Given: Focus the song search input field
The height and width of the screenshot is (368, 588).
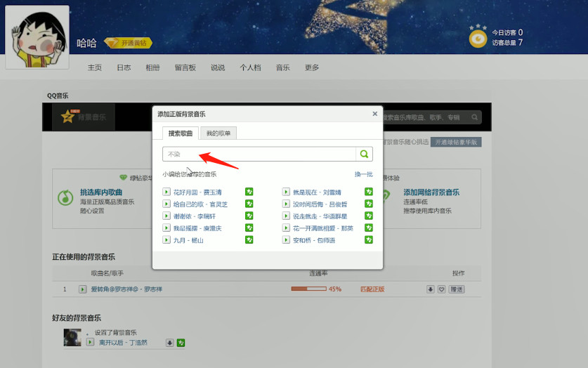Looking at the screenshot, I should pos(259,154).
